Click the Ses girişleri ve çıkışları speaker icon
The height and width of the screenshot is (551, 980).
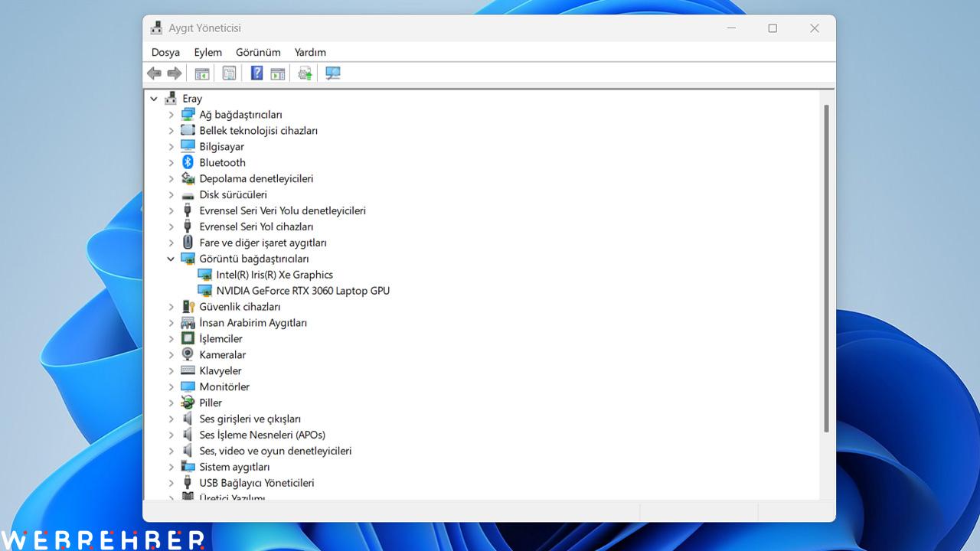(188, 419)
